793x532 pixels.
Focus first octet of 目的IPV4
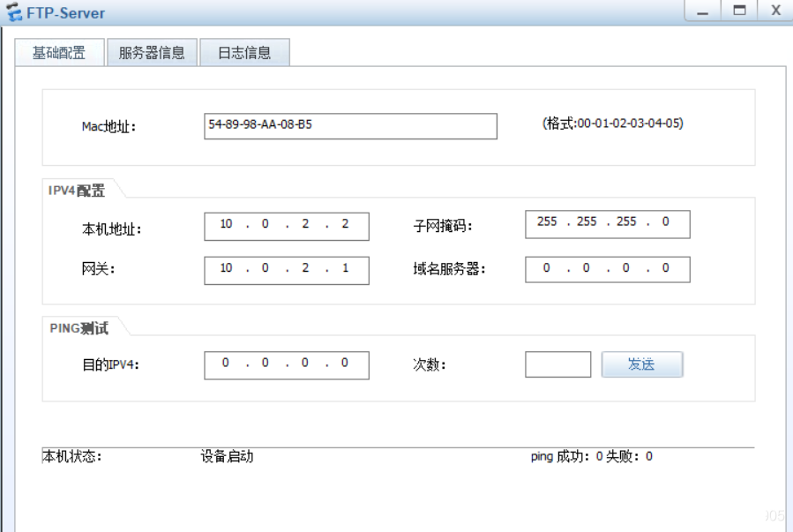[x=226, y=363]
